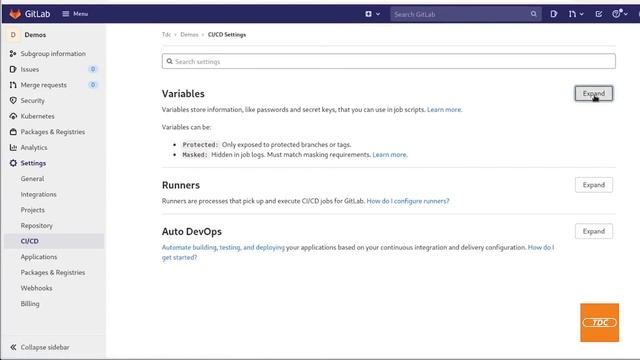Open Applications settings sub-item

click(x=39, y=257)
